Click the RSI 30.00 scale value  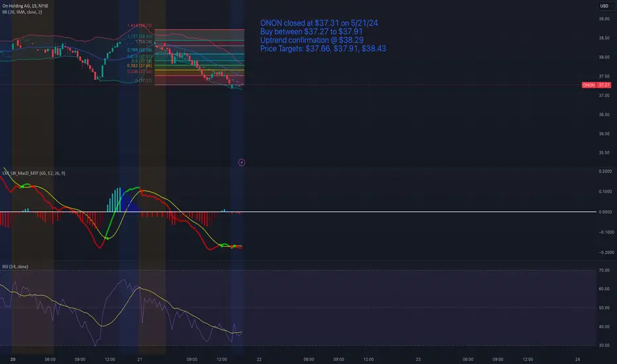[604, 345]
